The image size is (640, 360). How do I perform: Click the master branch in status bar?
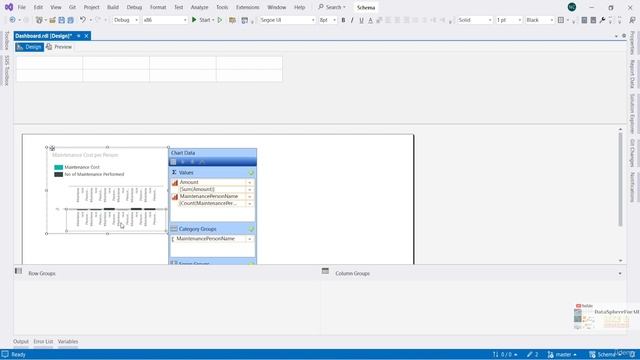562,354
